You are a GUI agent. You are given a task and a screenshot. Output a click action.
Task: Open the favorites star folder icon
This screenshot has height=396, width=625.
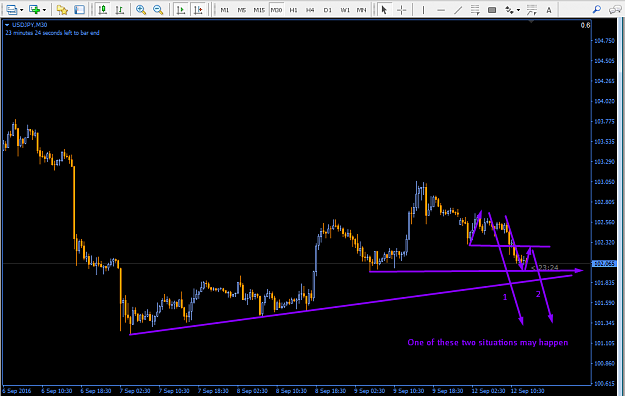click(x=62, y=10)
